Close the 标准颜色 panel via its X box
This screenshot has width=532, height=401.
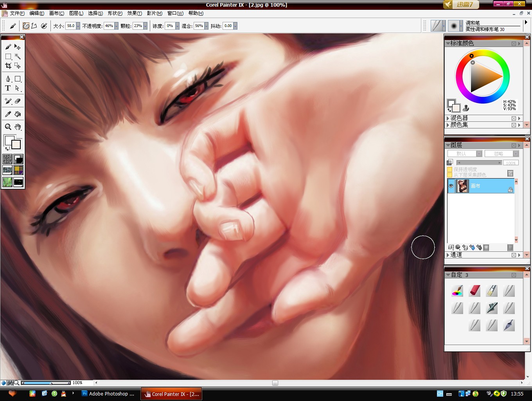point(514,43)
